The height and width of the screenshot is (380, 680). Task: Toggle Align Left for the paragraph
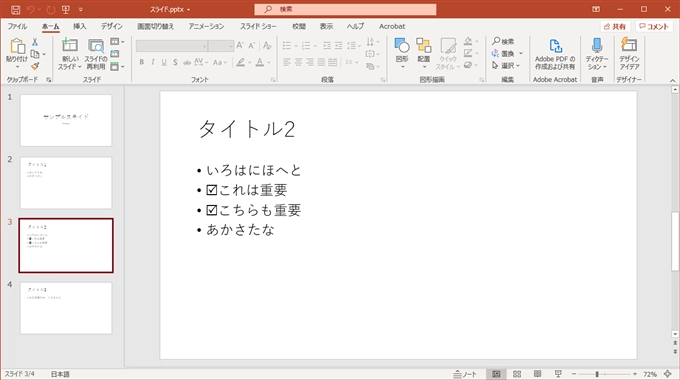(287, 62)
